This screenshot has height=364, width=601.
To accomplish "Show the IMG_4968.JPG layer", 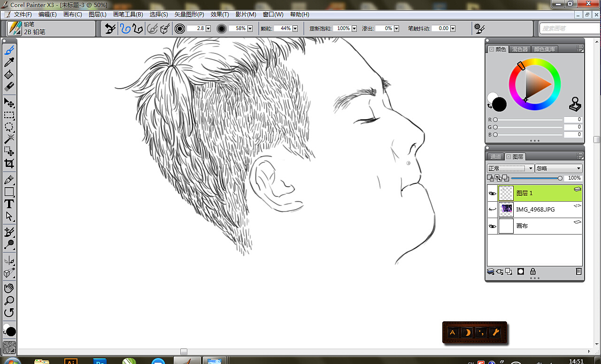I will point(492,210).
